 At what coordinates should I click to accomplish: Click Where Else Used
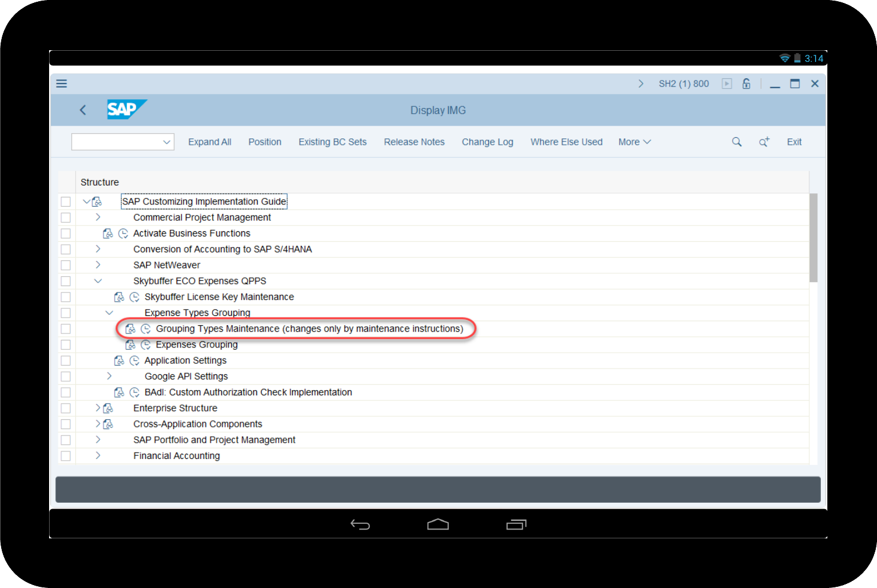tap(566, 142)
